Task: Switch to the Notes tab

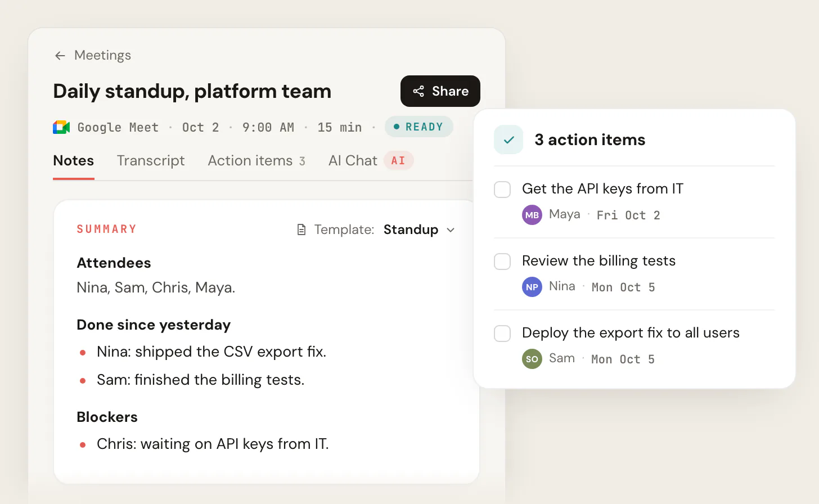Action: pos(74,160)
